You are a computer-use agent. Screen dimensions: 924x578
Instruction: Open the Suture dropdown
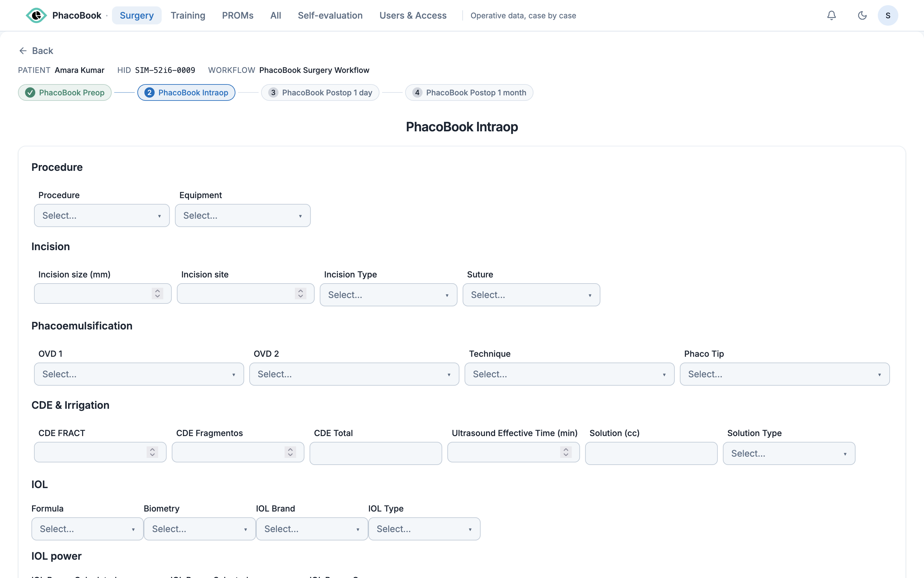click(531, 295)
